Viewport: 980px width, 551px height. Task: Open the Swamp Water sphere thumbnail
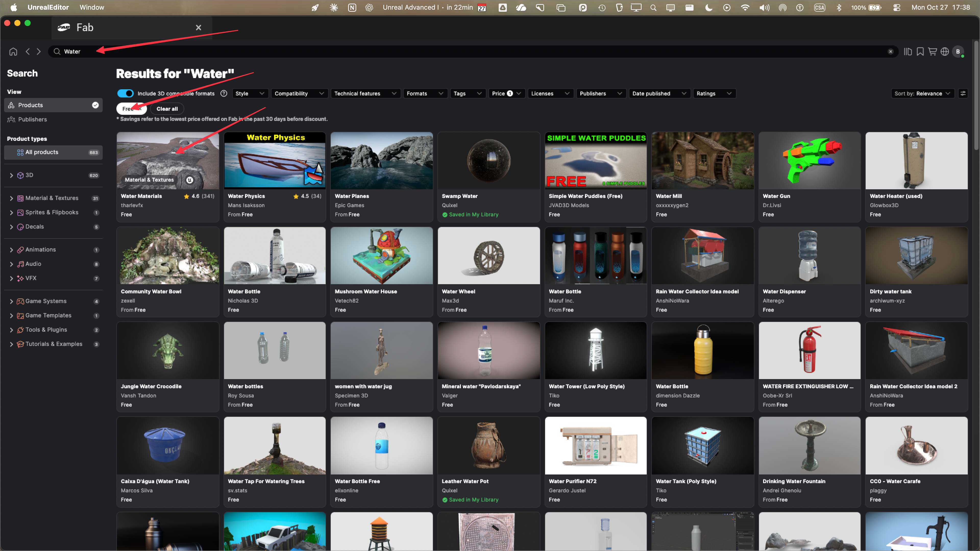click(x=488, y=160)
